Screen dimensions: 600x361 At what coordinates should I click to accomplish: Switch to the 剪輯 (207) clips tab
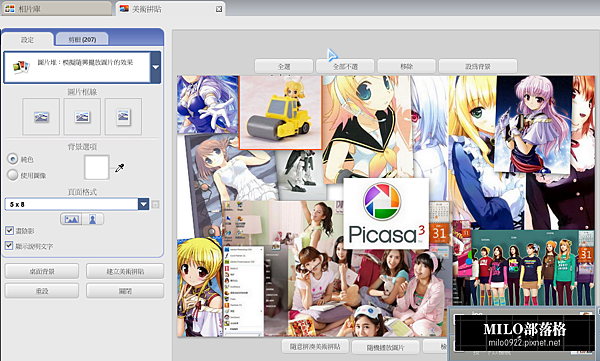pyautogui.click(x=82, y=39)
